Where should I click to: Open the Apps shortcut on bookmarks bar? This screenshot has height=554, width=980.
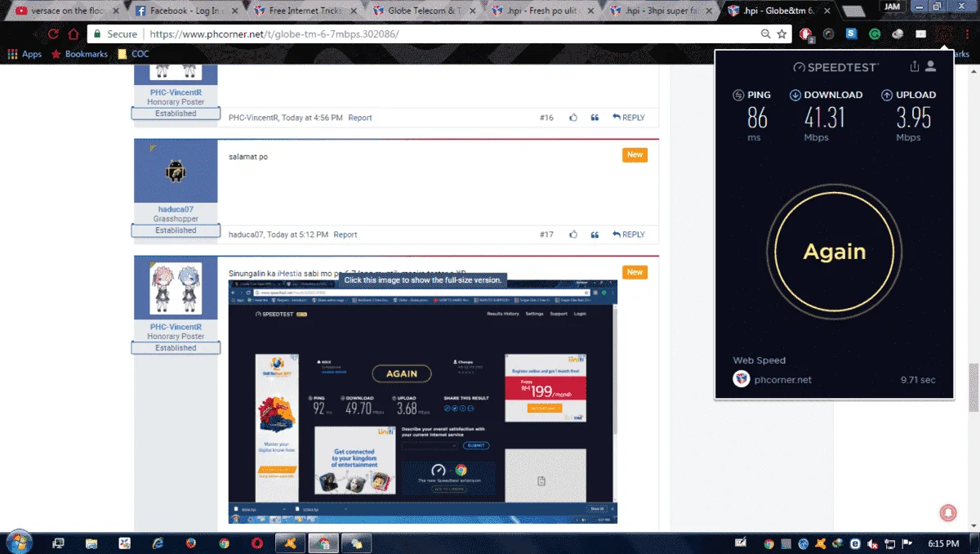tap(24, 54)
